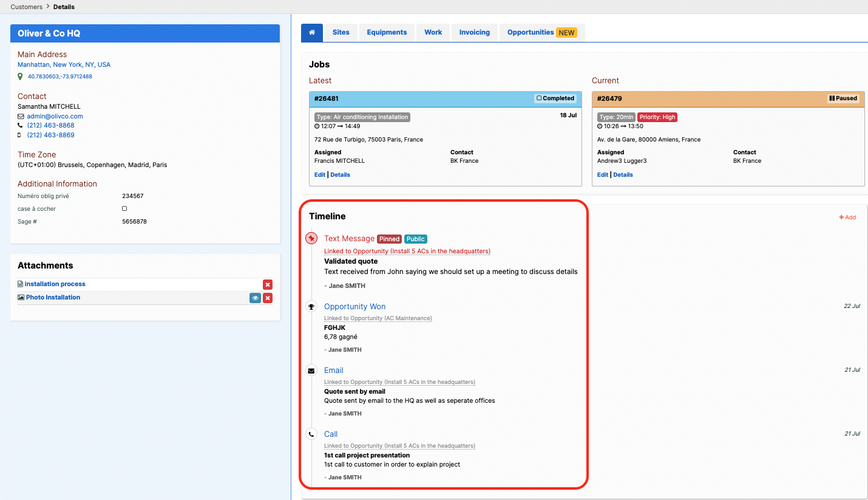This screenshot has width=868, height=500.
Task: Open the Opportunities NEW tab
Action: [x=542, y=33]
